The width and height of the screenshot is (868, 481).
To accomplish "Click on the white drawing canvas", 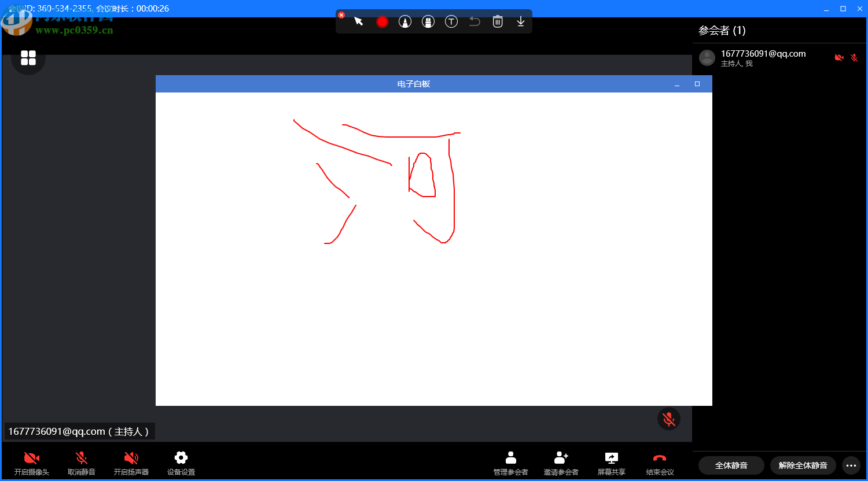I will point(434,249).
